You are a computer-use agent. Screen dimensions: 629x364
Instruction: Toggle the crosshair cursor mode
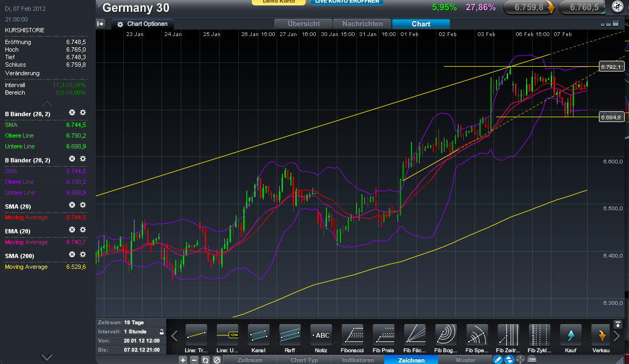(x=520, y=360)
